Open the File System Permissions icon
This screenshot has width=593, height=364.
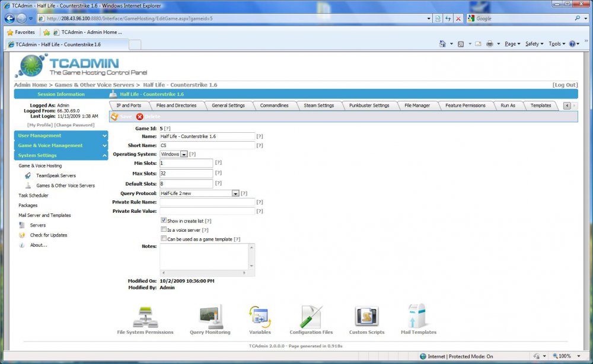[x=145, y=317]
